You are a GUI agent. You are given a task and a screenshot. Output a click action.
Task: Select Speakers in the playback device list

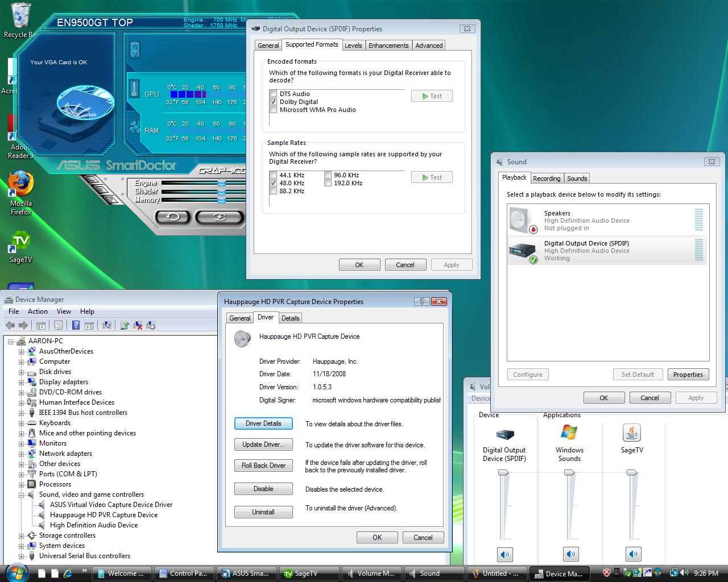tap(606, 221)
